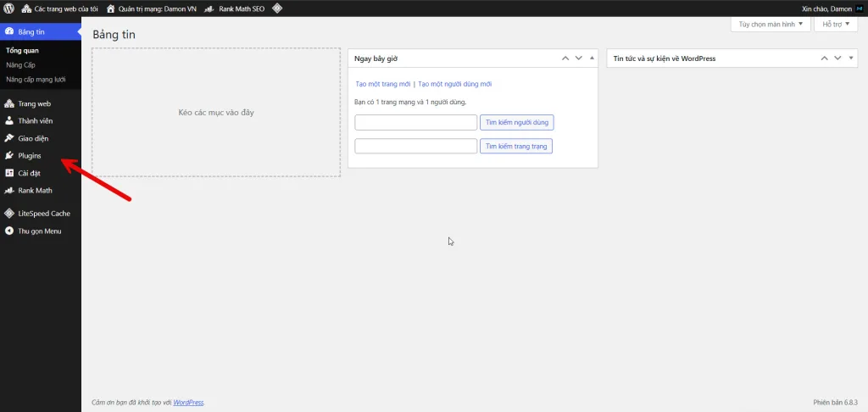Click the WordPress logo in admin bar

point(9,8)
